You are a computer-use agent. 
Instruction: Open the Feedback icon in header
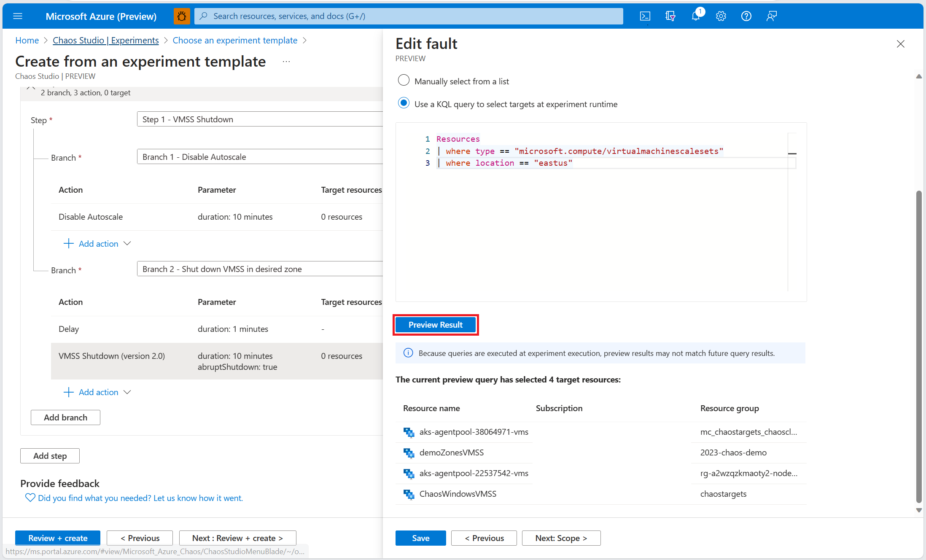point(771,16)
